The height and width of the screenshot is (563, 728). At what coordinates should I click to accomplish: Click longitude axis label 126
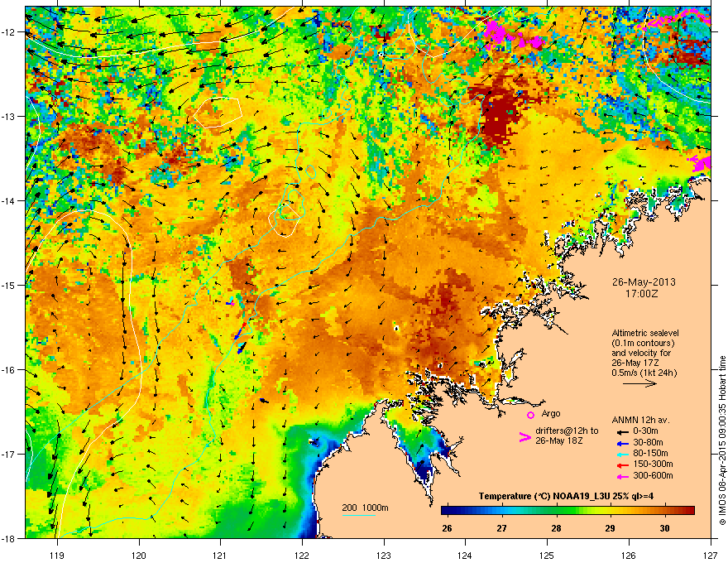coord(629,555)
